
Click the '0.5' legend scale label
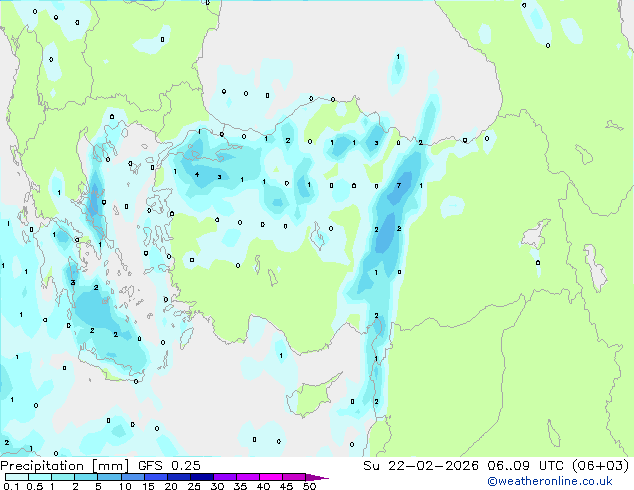coord(35,486)
